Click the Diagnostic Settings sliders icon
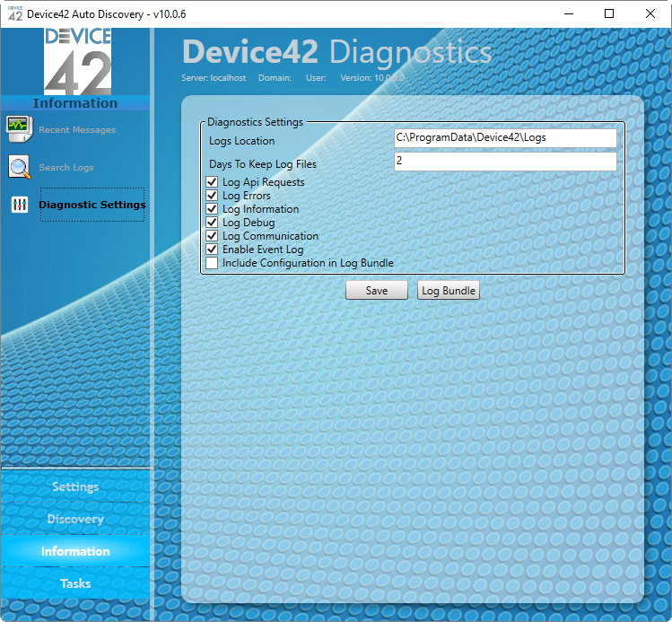Image resolution: width=672 pixels, height=622 pixels. pos(19,205)
